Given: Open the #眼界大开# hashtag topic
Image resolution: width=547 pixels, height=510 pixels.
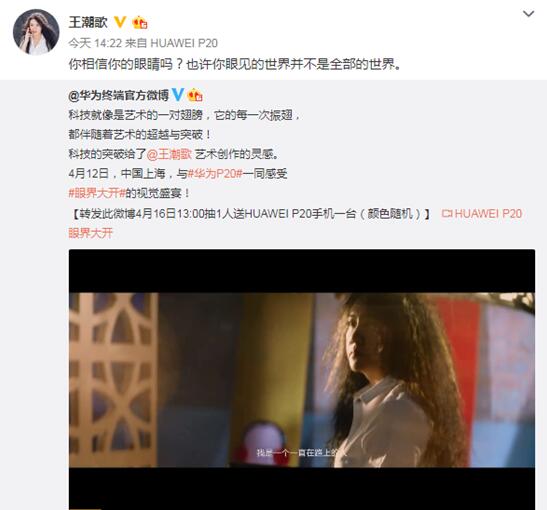Looking at the screenshot, I should 97,193.
